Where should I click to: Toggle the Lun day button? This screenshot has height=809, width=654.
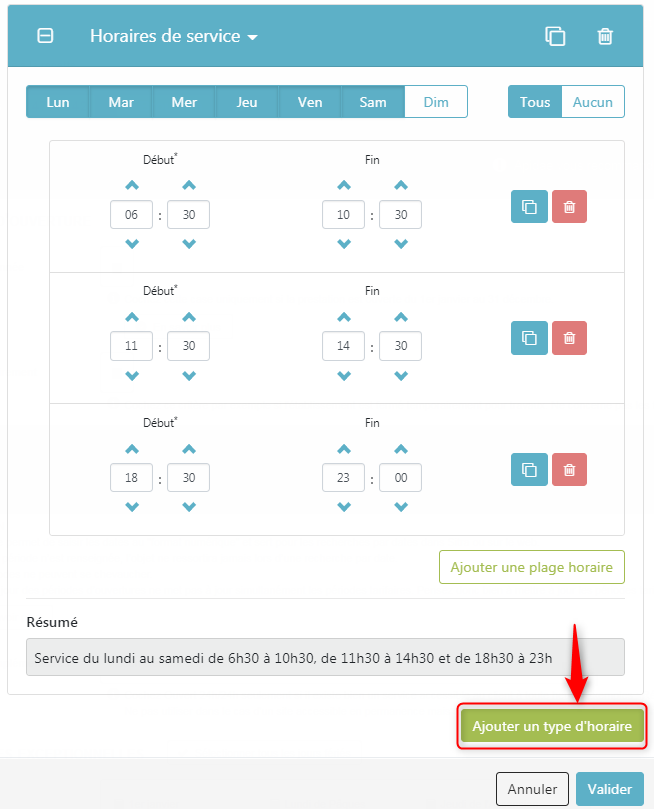coord(58,102)
